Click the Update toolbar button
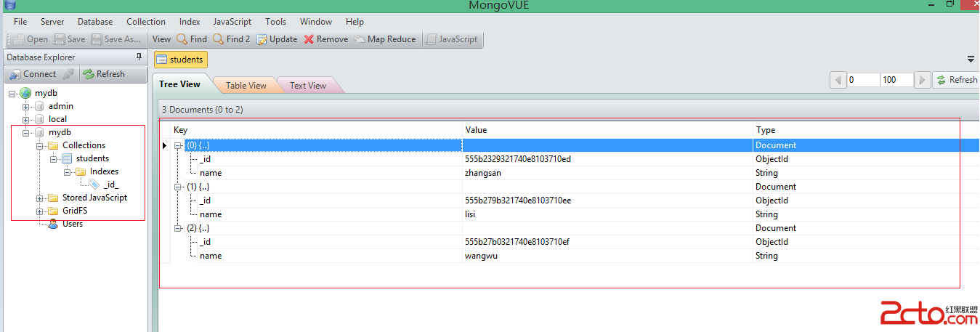 coord(277,39)
